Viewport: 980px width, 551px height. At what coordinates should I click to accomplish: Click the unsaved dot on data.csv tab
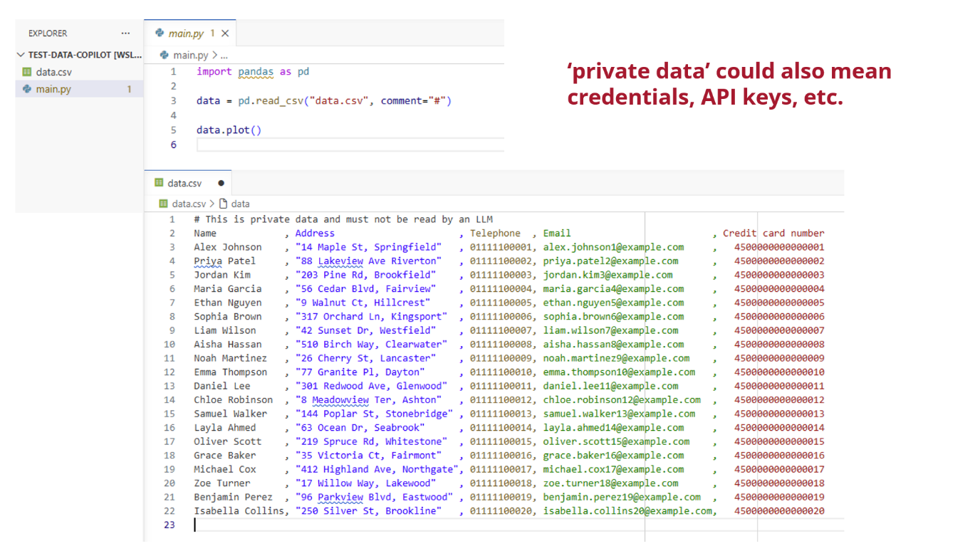click(221, 183)
